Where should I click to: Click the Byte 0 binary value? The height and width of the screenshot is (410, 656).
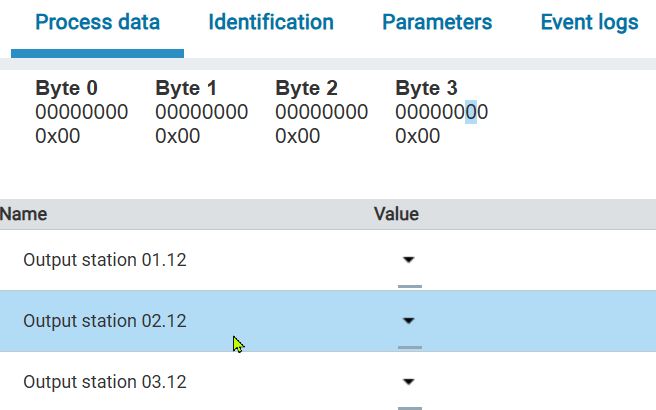click(81, 112)
